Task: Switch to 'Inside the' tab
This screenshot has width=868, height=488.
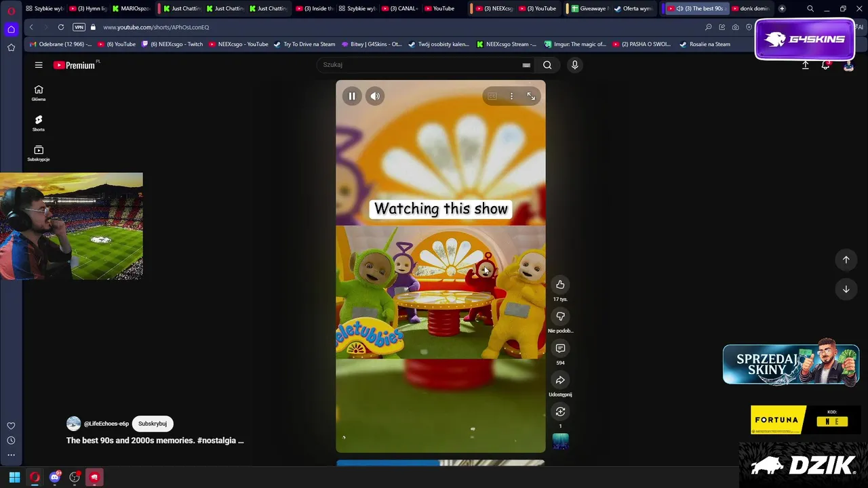Action: [315, 9]
